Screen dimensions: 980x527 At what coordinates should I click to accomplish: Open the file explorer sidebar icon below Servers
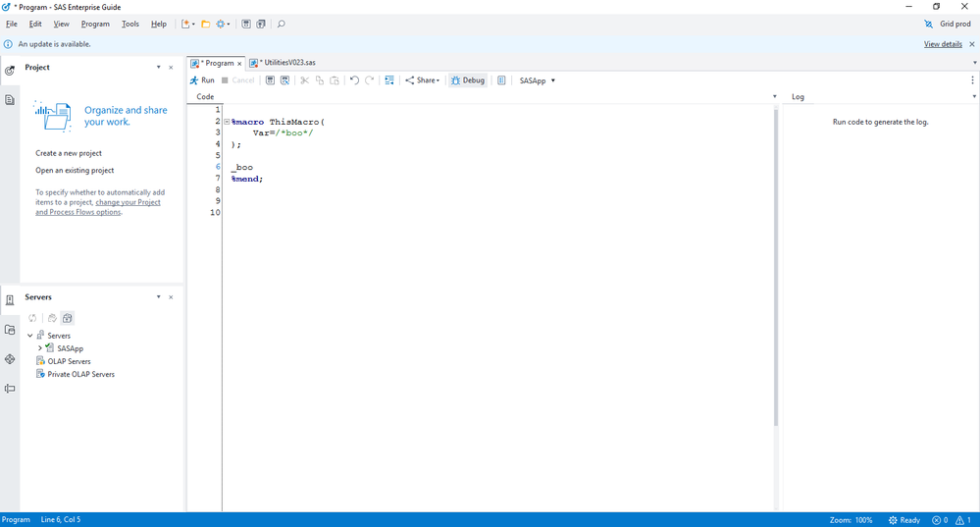[x=10, y=330]
